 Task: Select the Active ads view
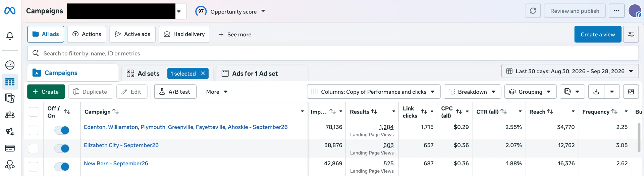coord(132,34)
